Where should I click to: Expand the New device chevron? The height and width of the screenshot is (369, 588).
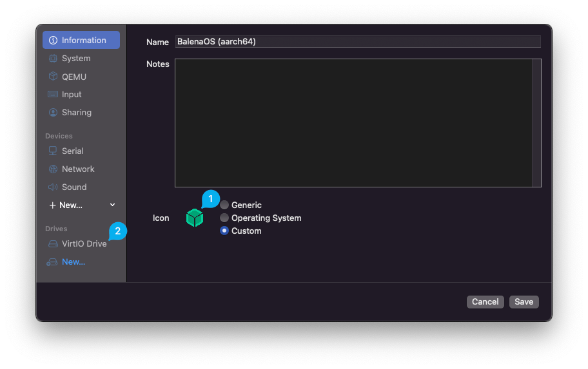(112, 205)
